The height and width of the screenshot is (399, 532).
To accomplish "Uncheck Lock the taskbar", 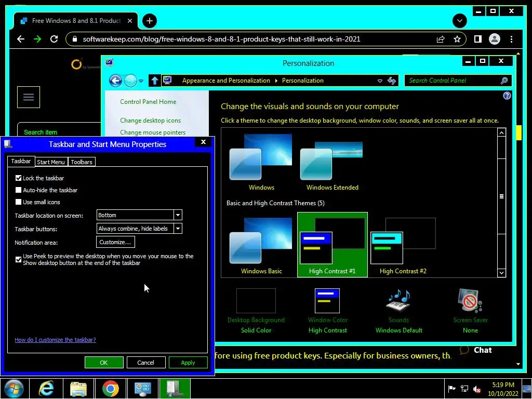I will coord(18,178).
